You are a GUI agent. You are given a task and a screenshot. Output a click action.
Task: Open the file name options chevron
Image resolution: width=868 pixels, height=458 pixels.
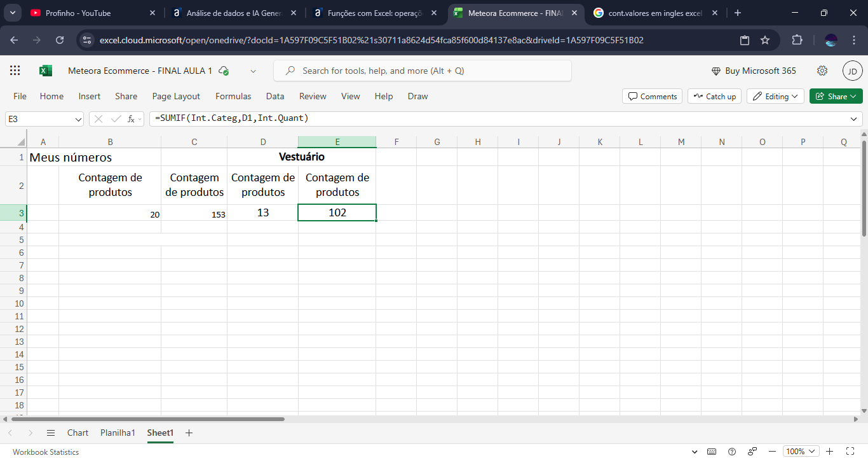click(x=254, y=71)
